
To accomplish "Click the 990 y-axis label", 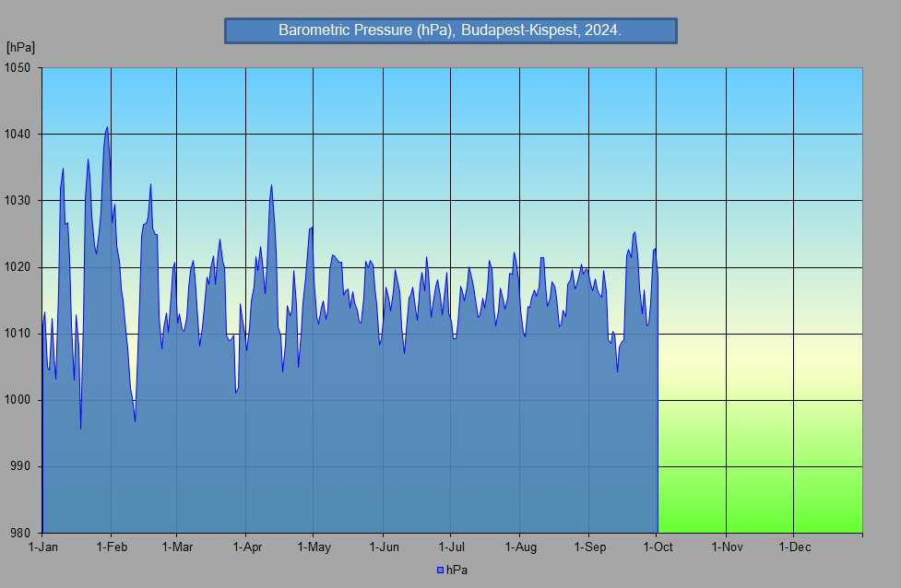I will [x=20, y=466].
